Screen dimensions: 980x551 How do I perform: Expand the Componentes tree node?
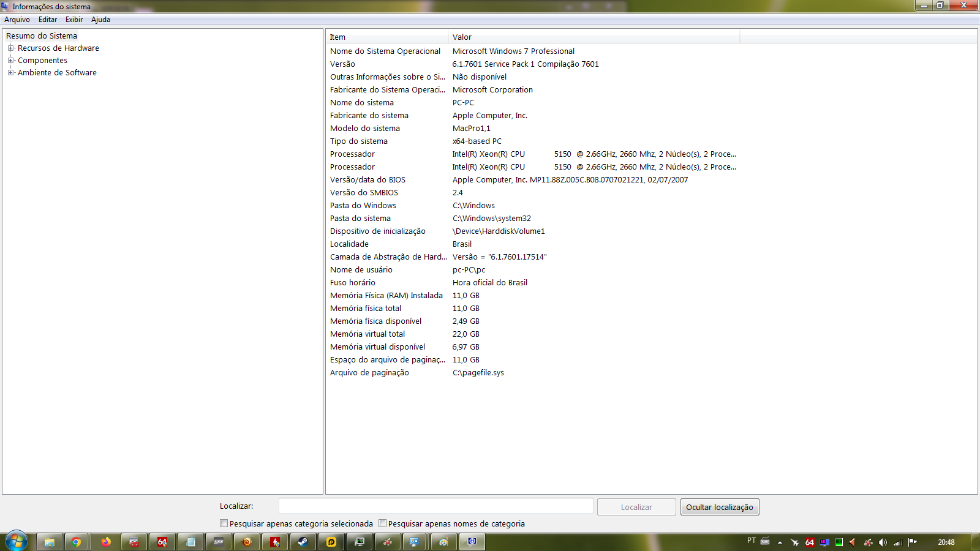tap(10, 60)
